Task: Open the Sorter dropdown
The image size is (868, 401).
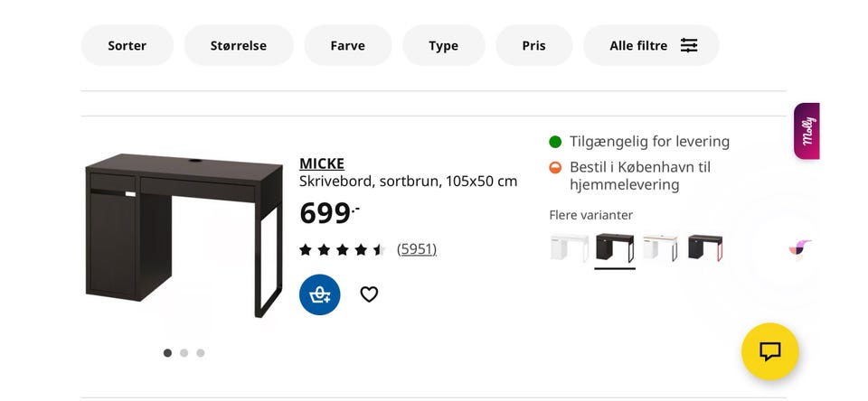Action: (127, 45)
